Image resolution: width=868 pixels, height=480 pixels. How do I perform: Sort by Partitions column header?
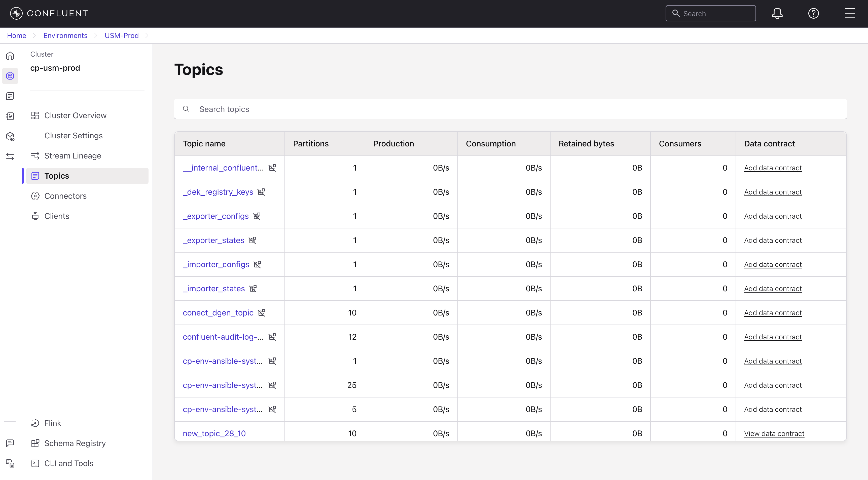pyautogui.click(x=311, y=144)
